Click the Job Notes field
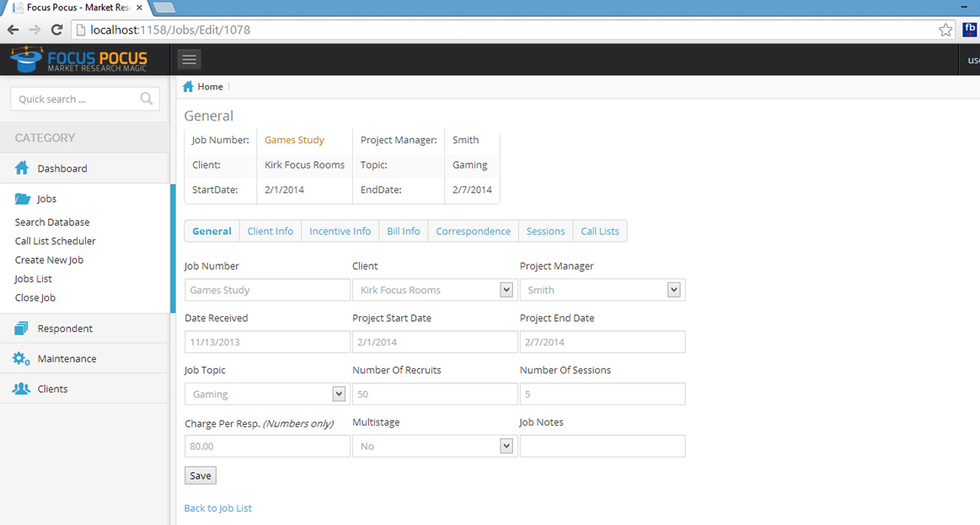This screenshot has width=980, height=525. pos(602,447)
